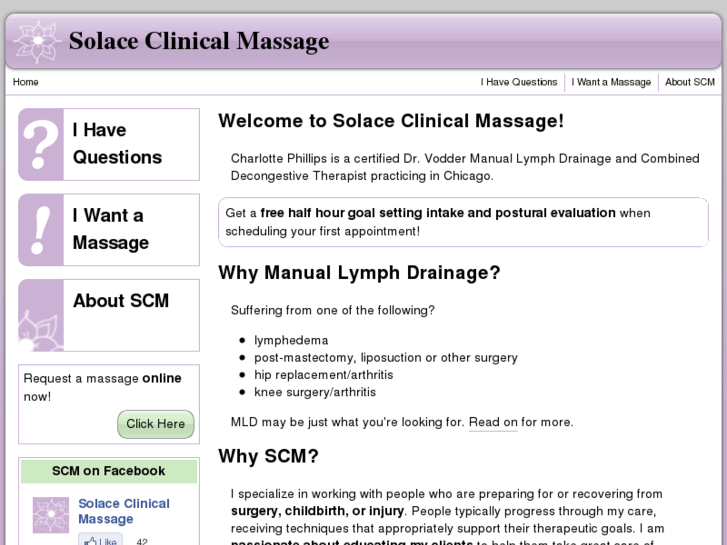Click the Facebook thumbs-up Like button
727x545 pixels.
click(x=101, y=540)
